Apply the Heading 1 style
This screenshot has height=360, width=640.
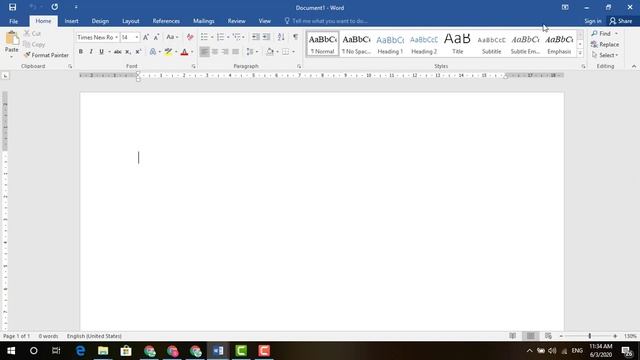pyautogui.click(x=390, y=44)
